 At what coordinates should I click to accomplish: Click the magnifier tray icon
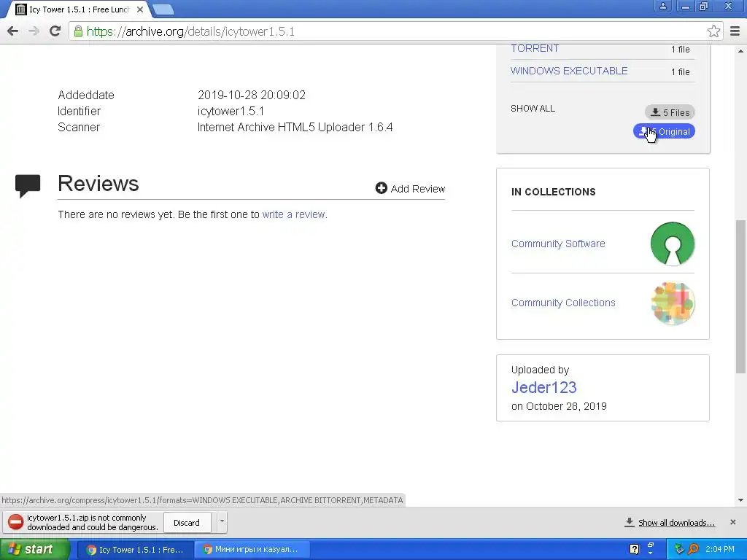693,549
